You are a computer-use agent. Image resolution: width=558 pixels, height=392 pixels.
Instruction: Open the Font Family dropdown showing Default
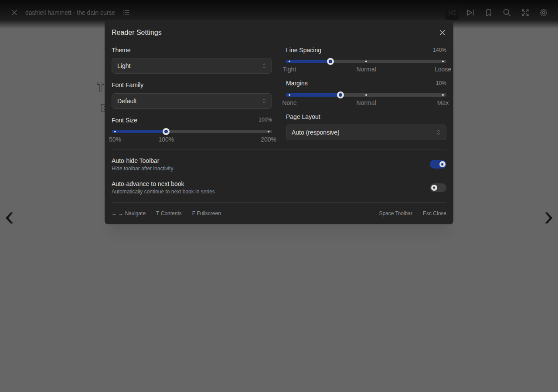pos(192,101)
